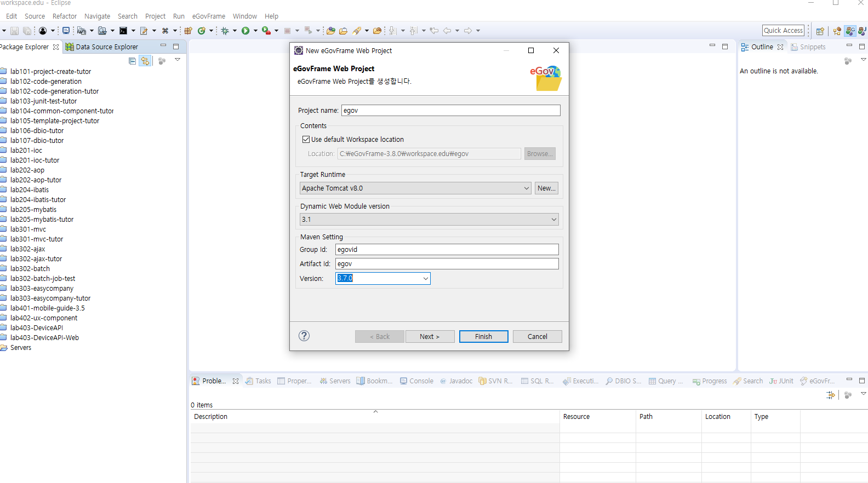Click the Project name input field
Screen dimensions: 868x483
pos(450,110)
